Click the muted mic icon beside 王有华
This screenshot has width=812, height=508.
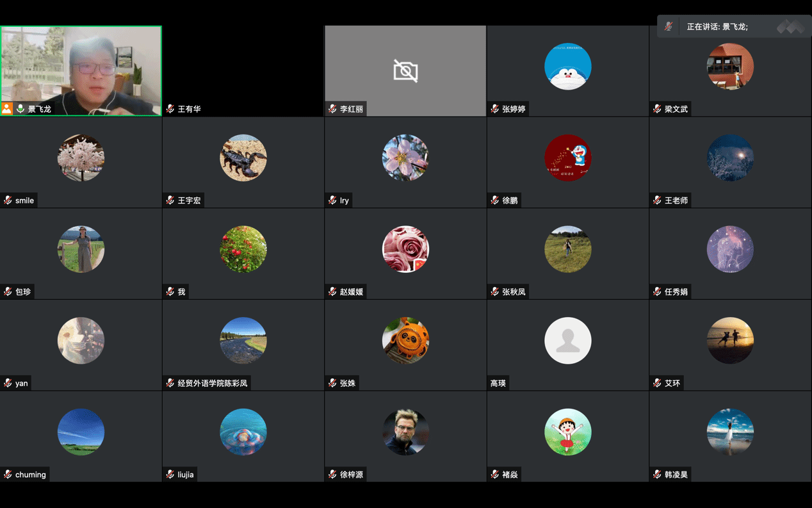tap(170, 109)
